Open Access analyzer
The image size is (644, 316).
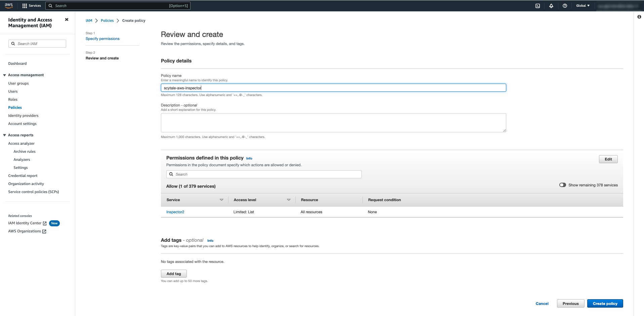coord(21,143)
